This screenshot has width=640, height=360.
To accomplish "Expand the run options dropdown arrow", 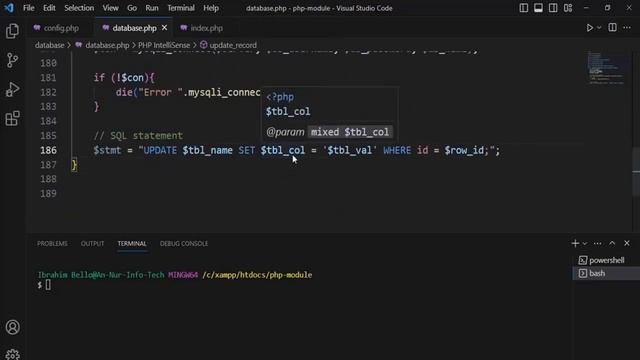I will (x=599, y=28).
